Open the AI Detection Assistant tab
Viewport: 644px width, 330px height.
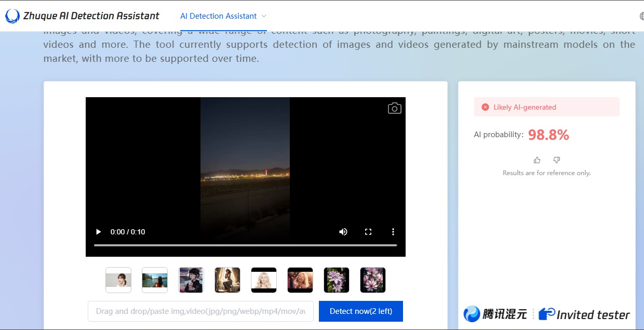pos(218,16)
